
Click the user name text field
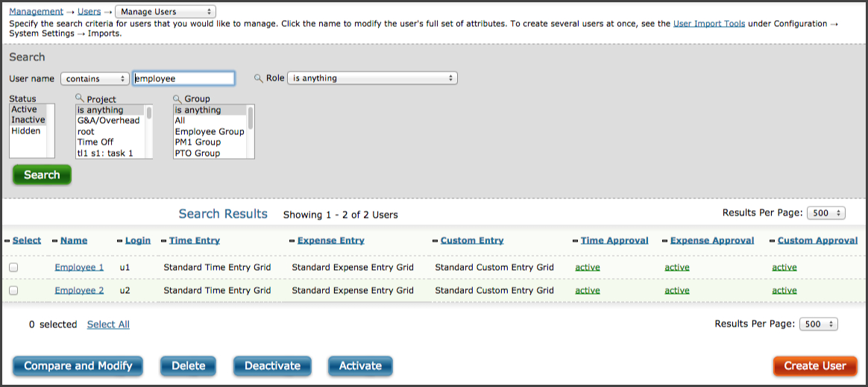[x=183, y=78]
